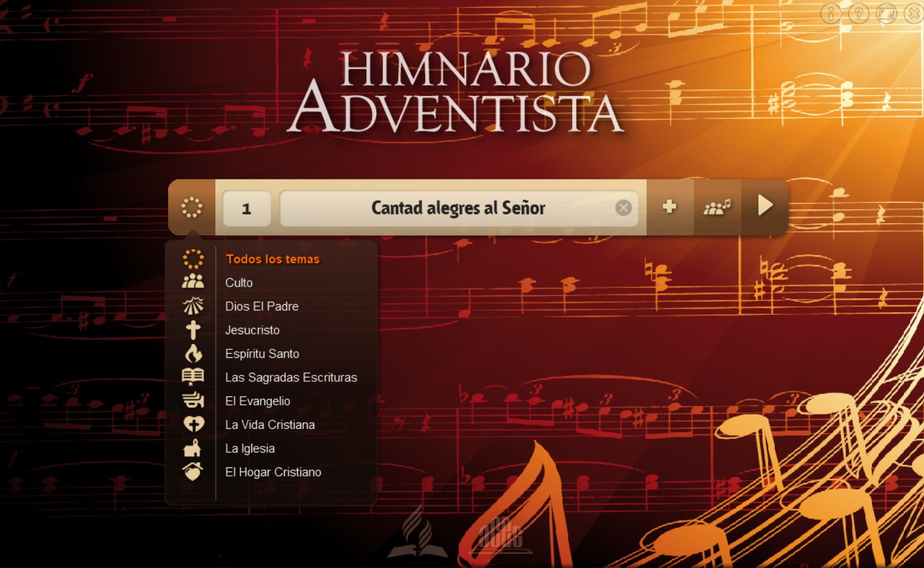Toggle fullscreen window mode icon
This screenshot has width=924, height=568.
[886, 13]
